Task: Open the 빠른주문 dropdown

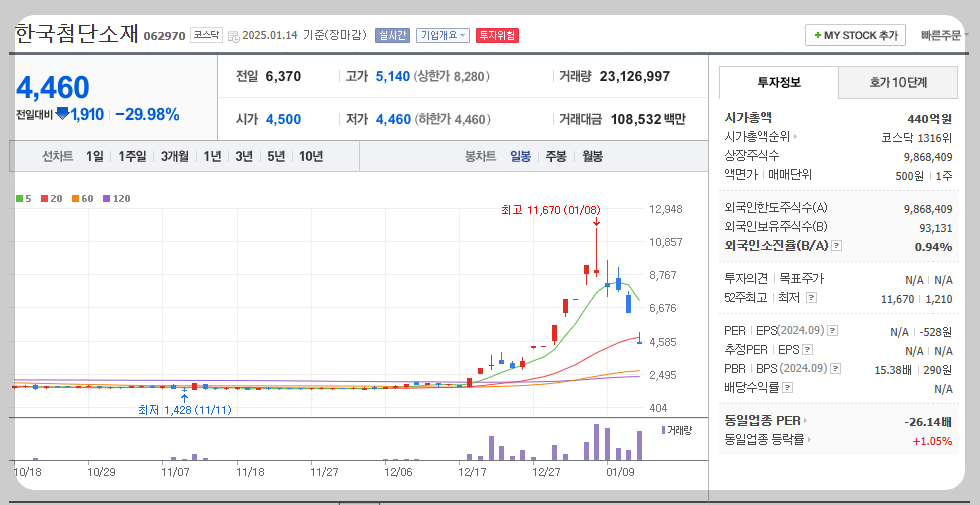Action: (944, 36)
